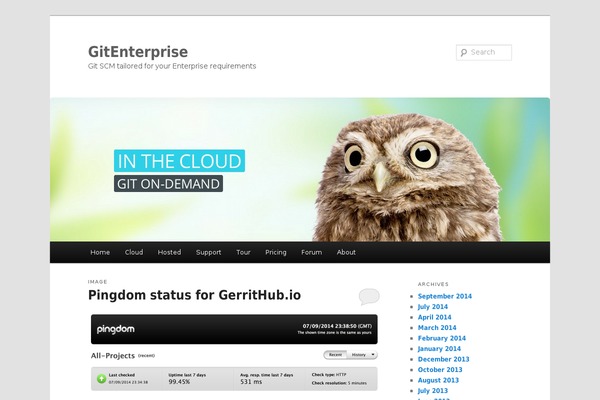
Task: Open July 2014 archive
Action: point(433,307)
